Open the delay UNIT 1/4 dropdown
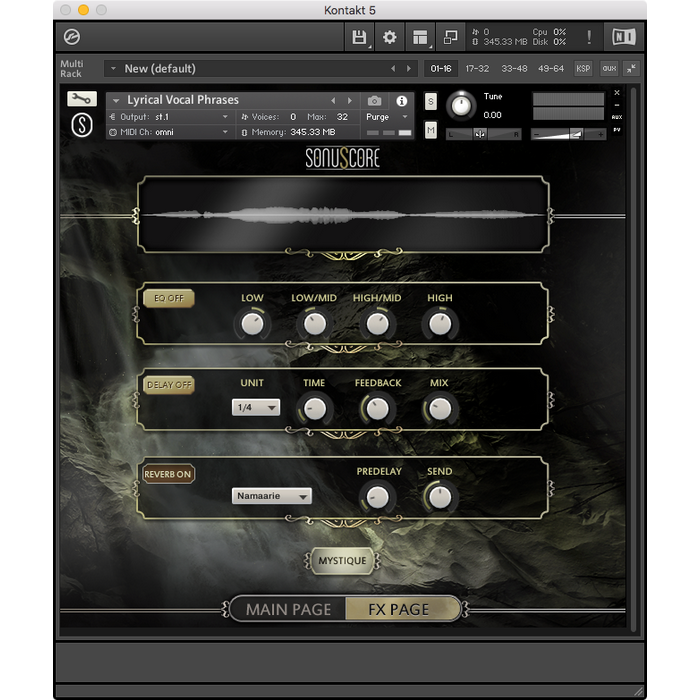 click(256, 407)
